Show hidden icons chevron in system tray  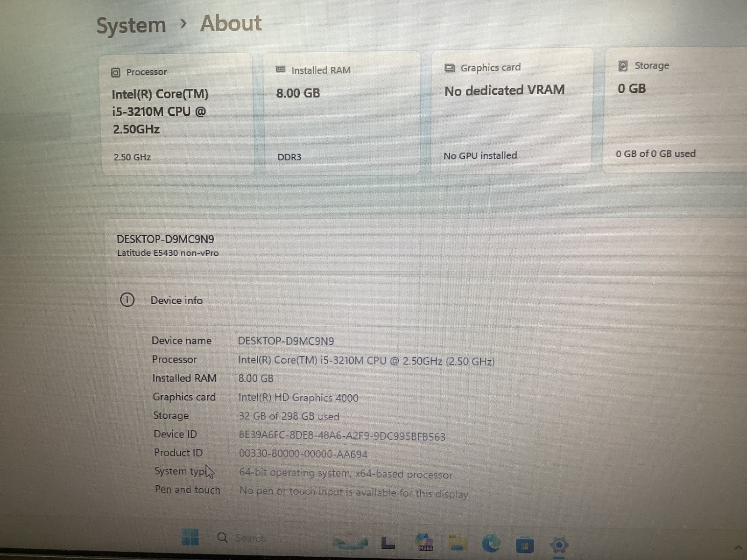738,547
